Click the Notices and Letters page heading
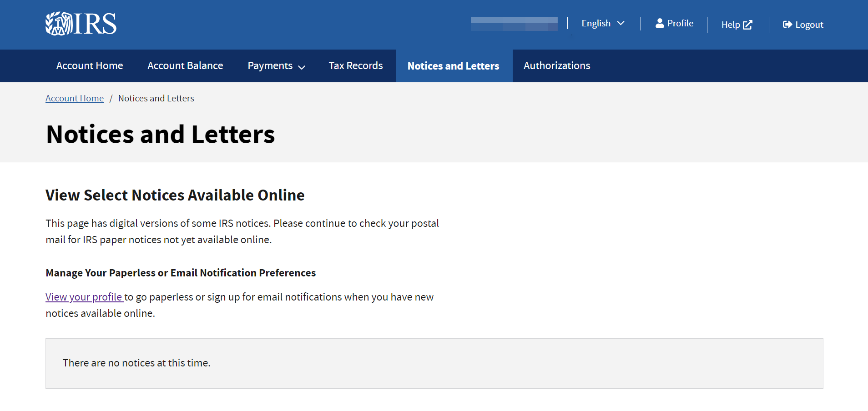 [161, 135]
